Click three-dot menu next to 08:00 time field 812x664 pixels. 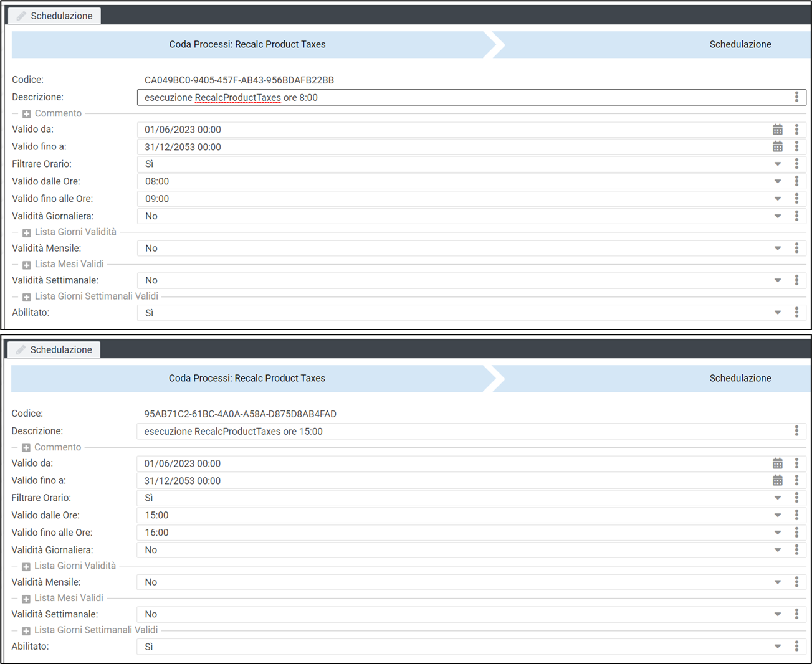click(796, 181)
